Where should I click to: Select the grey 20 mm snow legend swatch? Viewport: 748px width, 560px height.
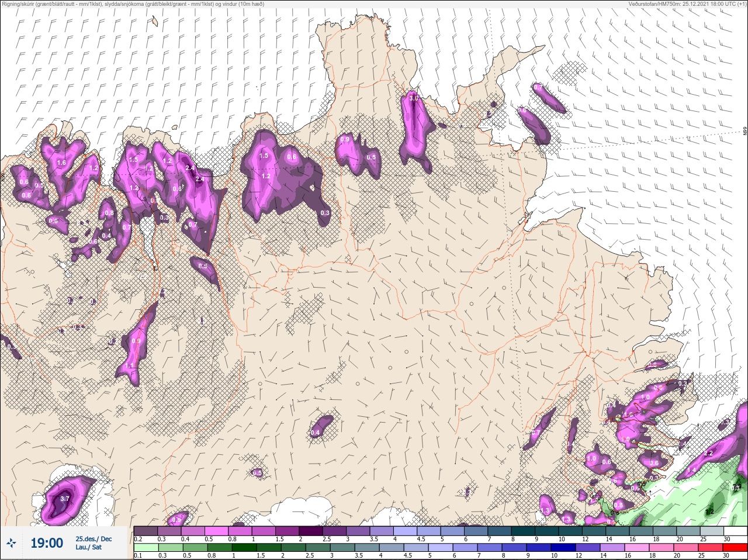[688, 531]
